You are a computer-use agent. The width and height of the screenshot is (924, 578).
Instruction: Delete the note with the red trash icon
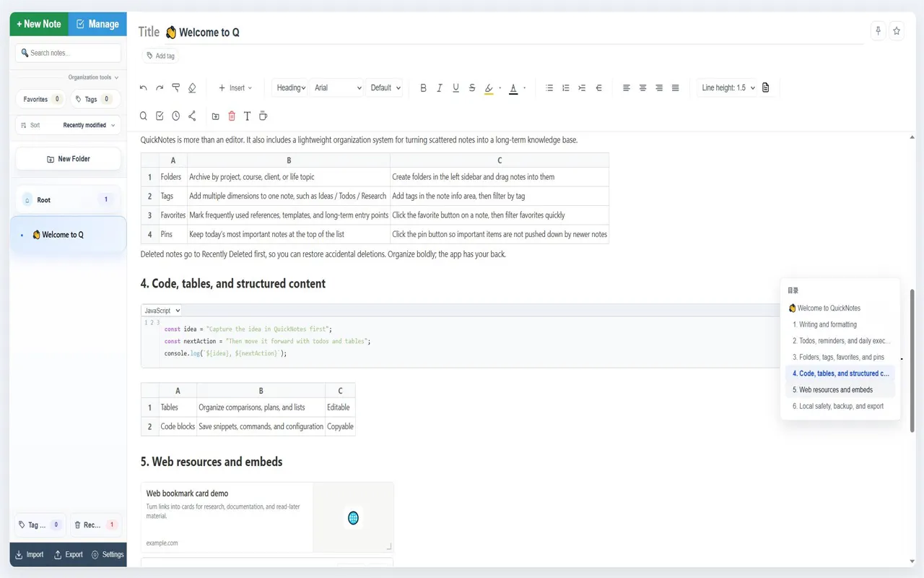(232, 116)
